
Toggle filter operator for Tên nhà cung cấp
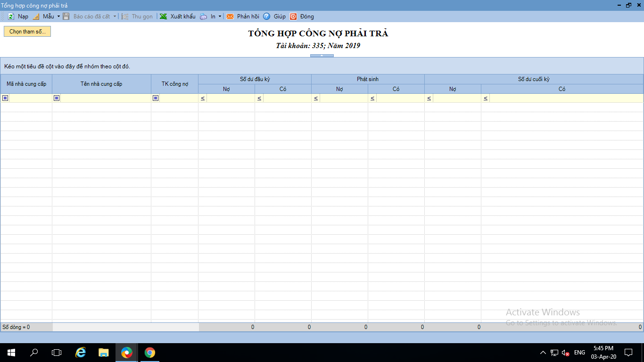57,98
